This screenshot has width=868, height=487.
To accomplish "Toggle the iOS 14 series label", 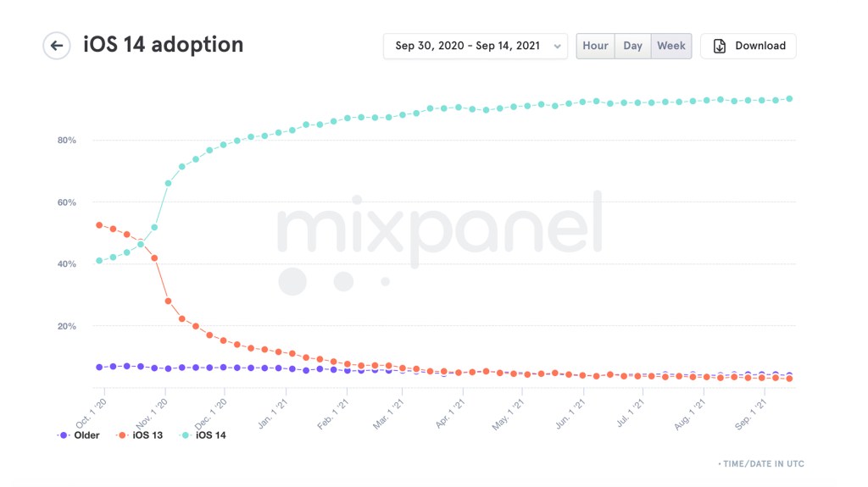I will point(211,435).
